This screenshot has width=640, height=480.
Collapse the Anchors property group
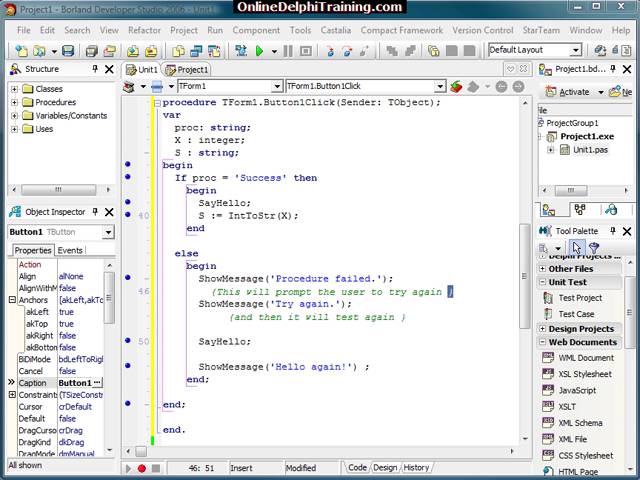pos(12,299)
